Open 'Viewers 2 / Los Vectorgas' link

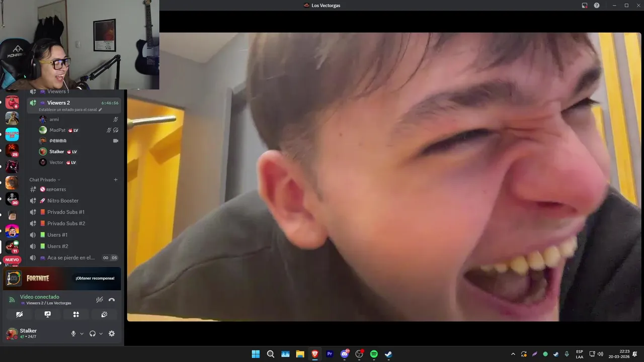[x=46, y=303]
